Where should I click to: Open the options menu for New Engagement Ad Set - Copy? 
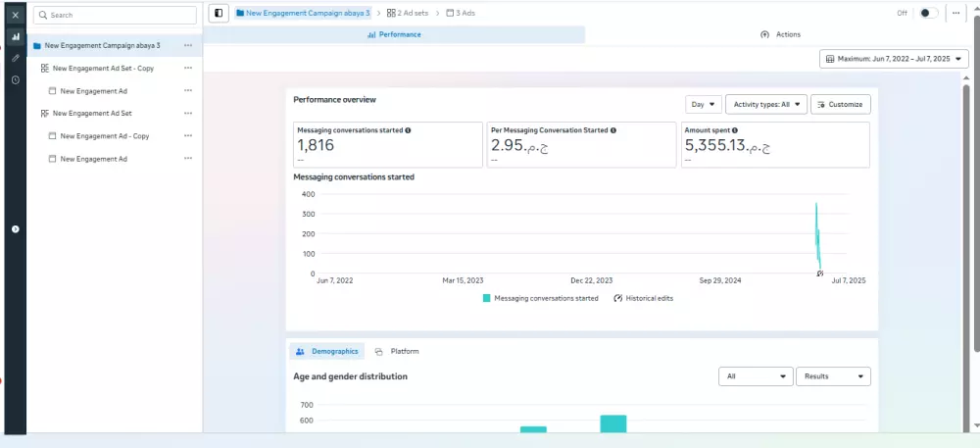(x=188, y=68)
